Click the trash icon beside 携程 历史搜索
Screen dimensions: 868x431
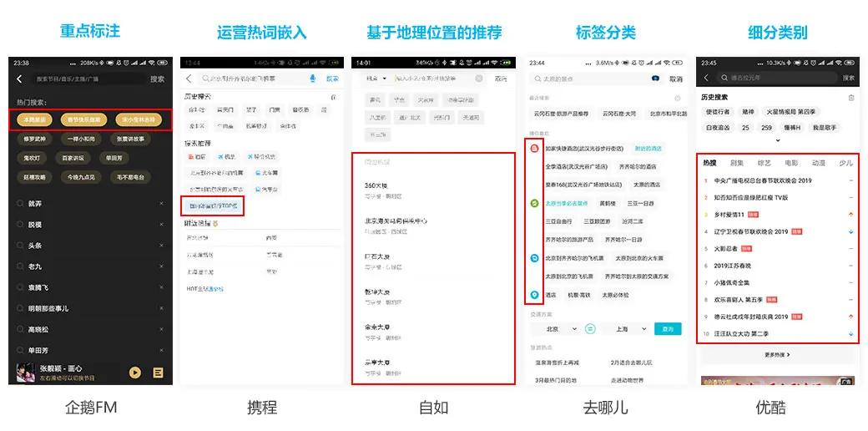tap(333, 97)
